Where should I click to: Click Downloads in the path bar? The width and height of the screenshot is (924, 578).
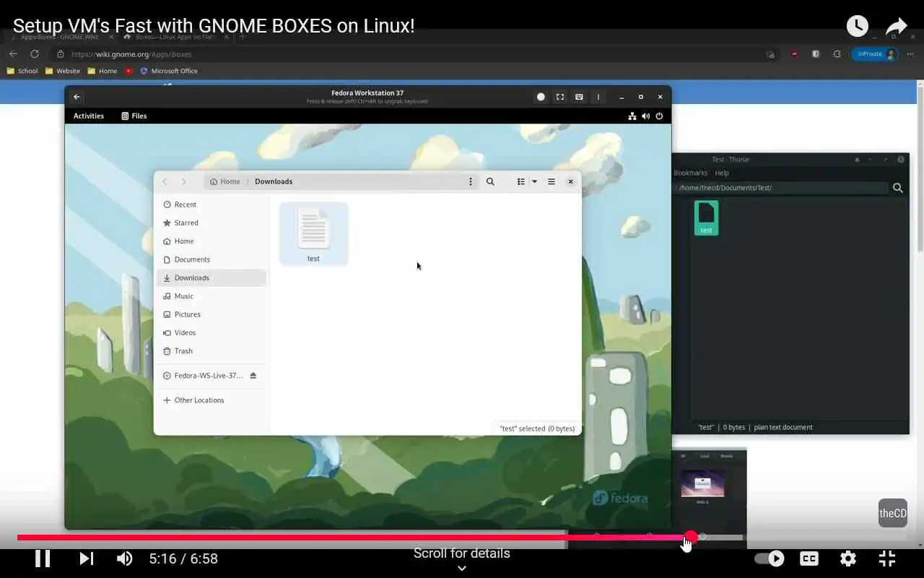coord(274,181)
